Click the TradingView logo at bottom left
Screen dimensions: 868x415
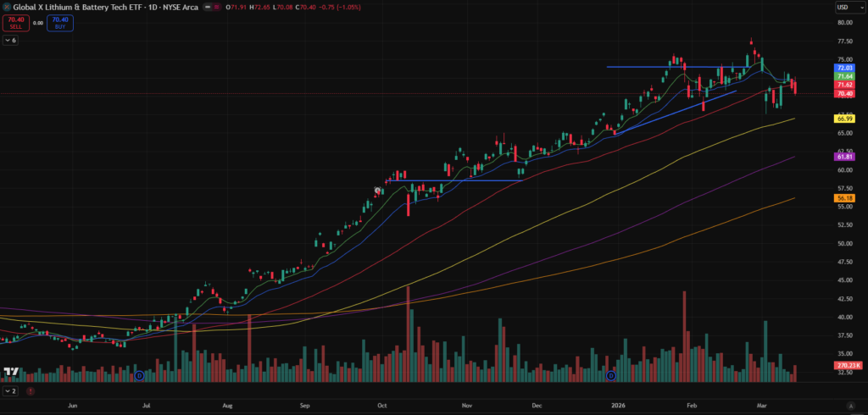click(x=12, y=372)
